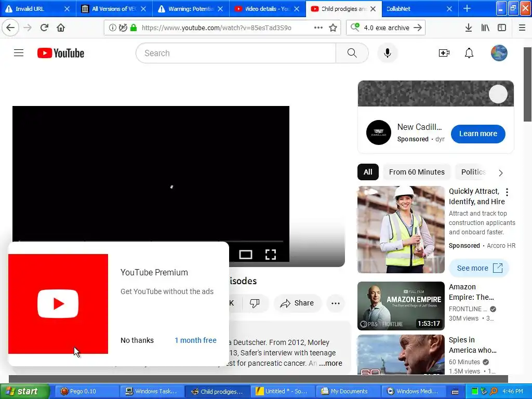Go to the YouTube home logo
This screenshot has height=399, width=532.
point(61,53)
